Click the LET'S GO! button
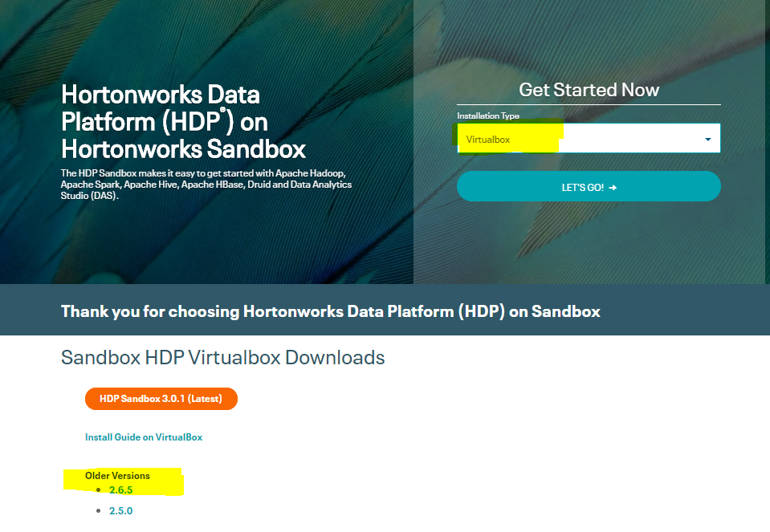The height and width of the screenshot is (532, 770). tap(589, 185)
